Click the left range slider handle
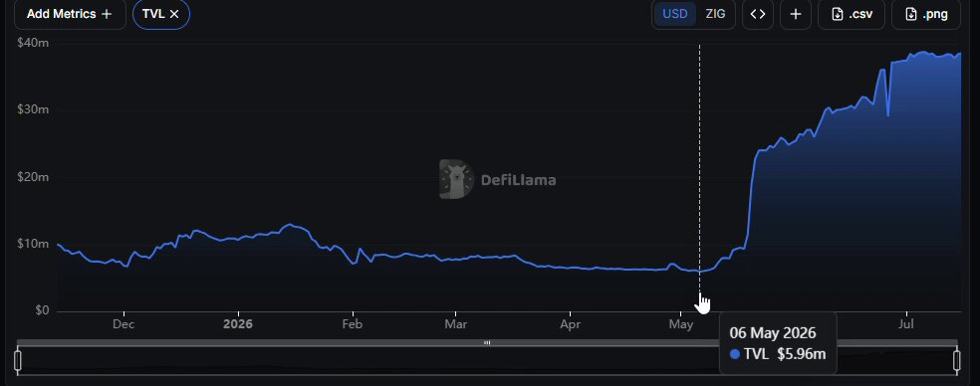This screenshot has height=386, width=980. click(18, 360)
